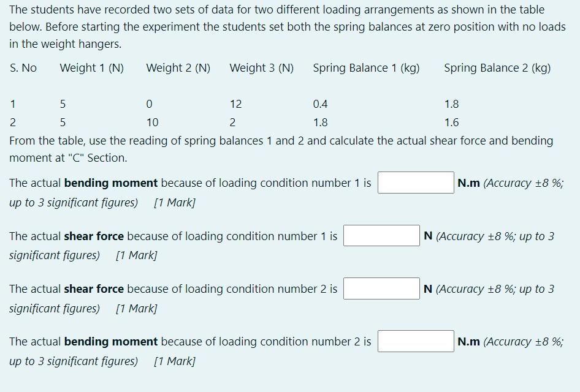
Task: Click the '[1 Mark]' label of the last question
Action: point(175,361)
